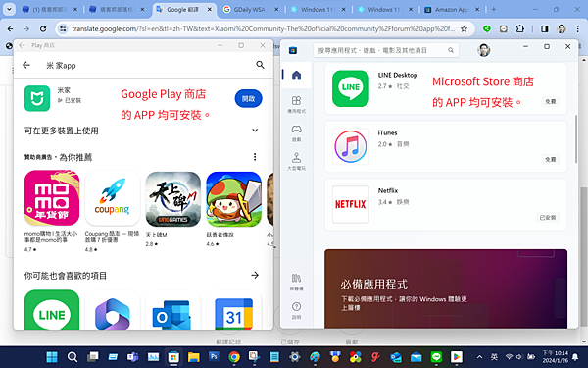Image resolution: width=588 pixels, height=368 pixels.
Task: Click 免費 button for LINE Desktop
Action: tap(550, 101)
